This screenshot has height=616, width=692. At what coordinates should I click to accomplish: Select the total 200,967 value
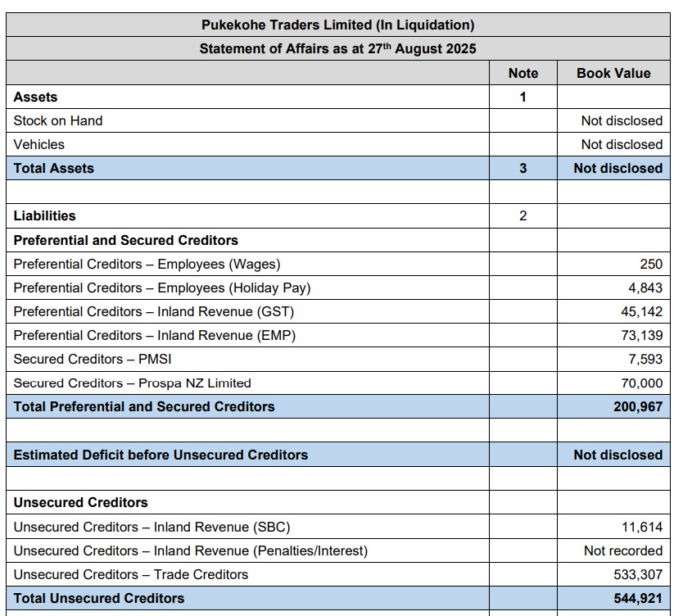(x=638, y=406)
